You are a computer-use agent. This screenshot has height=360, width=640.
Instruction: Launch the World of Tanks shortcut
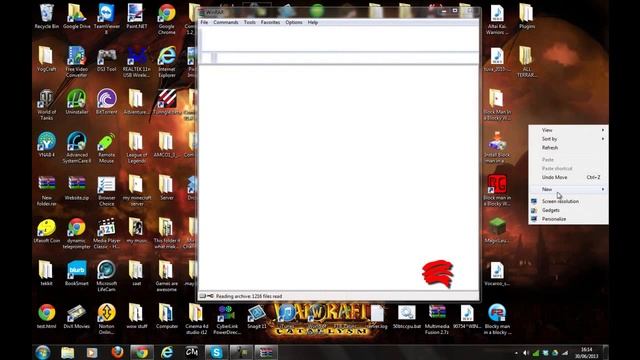click(47, 105)
